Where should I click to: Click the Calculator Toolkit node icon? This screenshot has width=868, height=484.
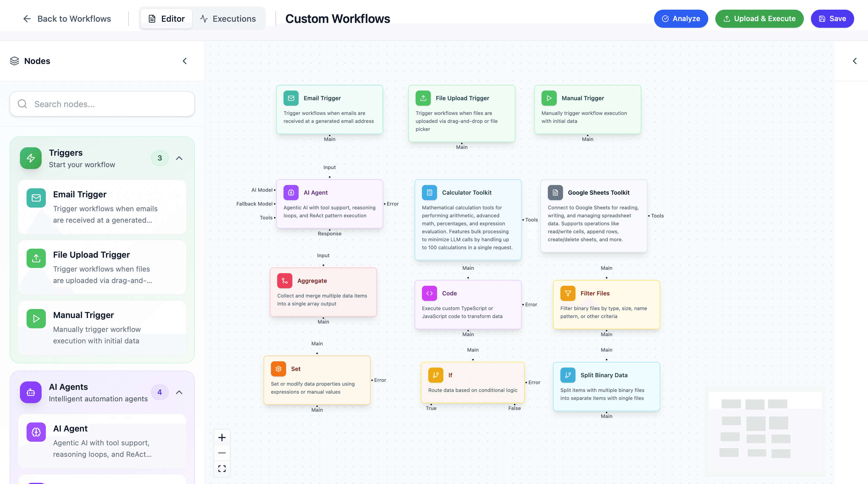pyautogui.click(x=429, y=193)
